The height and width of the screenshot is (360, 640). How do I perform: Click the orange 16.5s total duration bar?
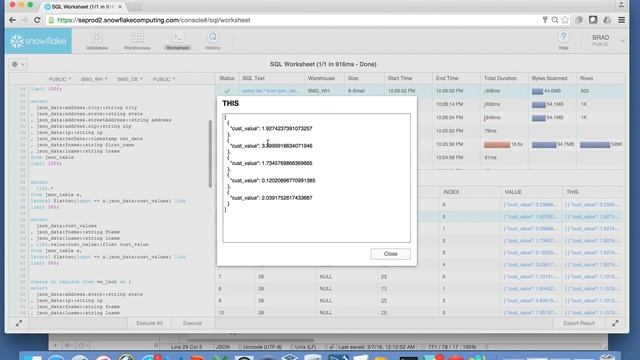[497, 144]
